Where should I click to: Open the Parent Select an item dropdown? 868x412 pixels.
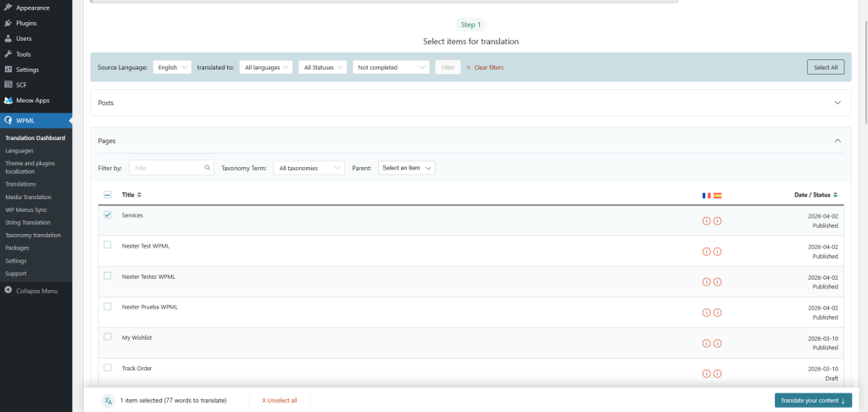(x=407, y=168)
